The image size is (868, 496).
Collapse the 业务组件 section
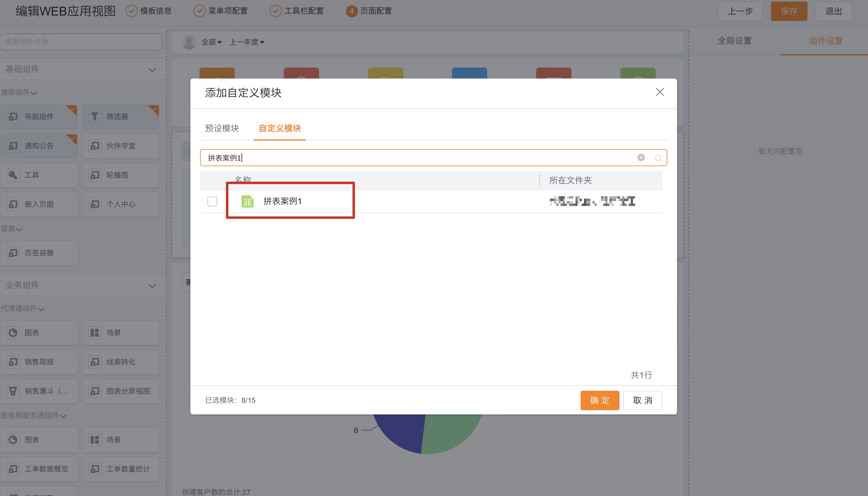tap(152, 285)
